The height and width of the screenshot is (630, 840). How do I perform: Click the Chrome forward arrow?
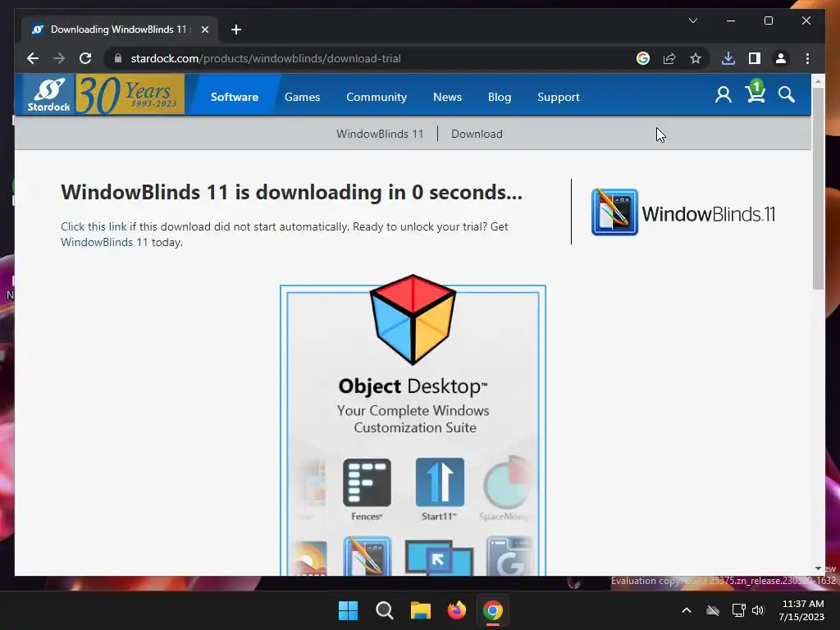click(x=59, y=58)
